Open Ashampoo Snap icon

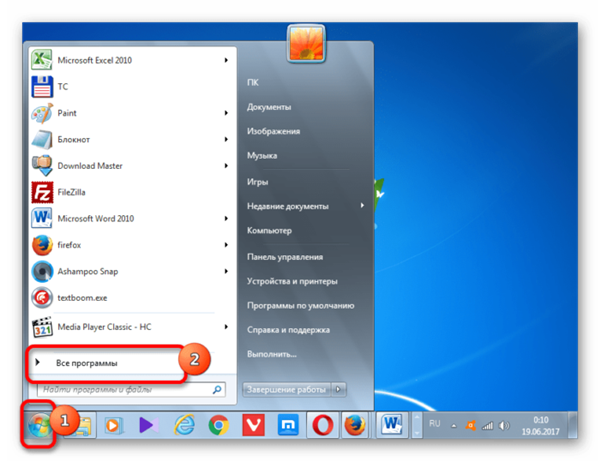click(42, 271)
